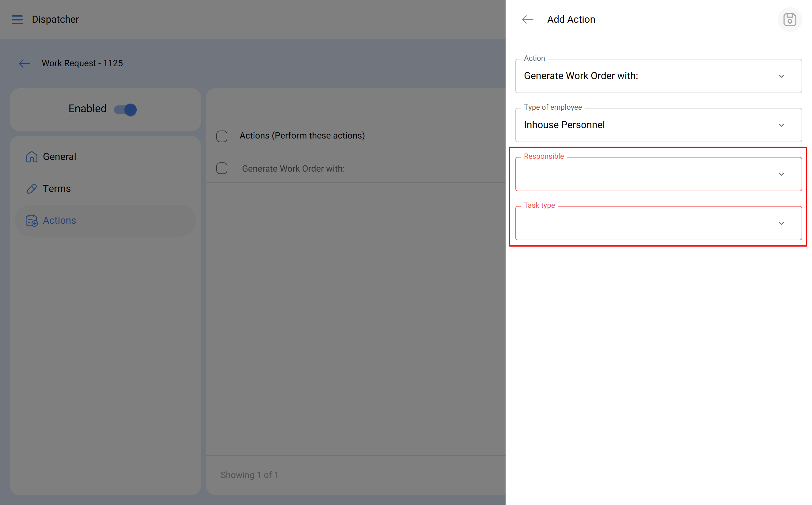Open the hamburger menu next to Dispatcher
Image resolution: width=812 pixels, height=505 pixels.
[x=17, y=19]
